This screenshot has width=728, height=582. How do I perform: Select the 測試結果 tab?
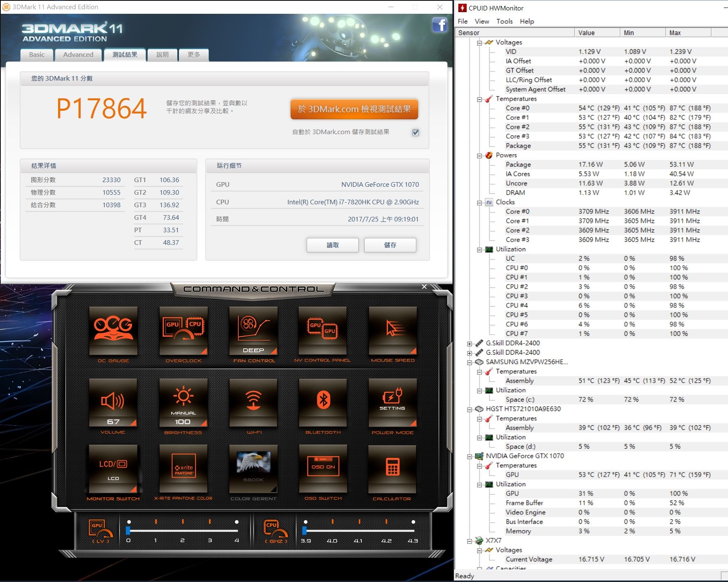125,55
